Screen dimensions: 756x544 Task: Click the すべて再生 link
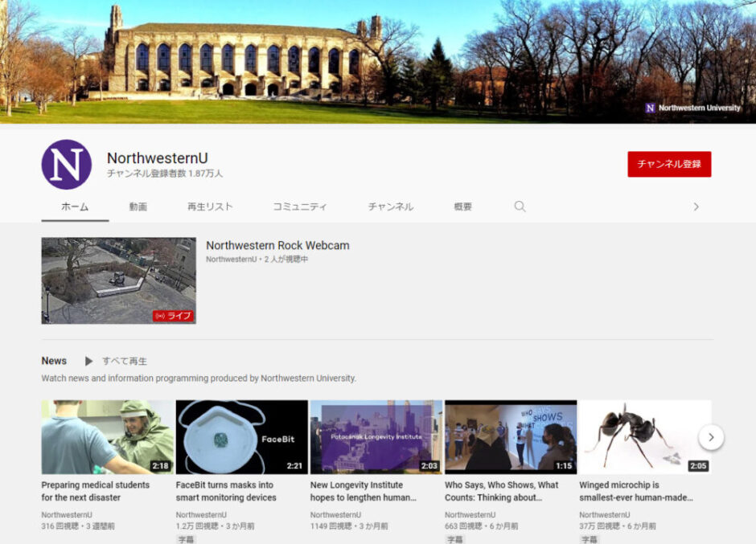coord(125,361)
